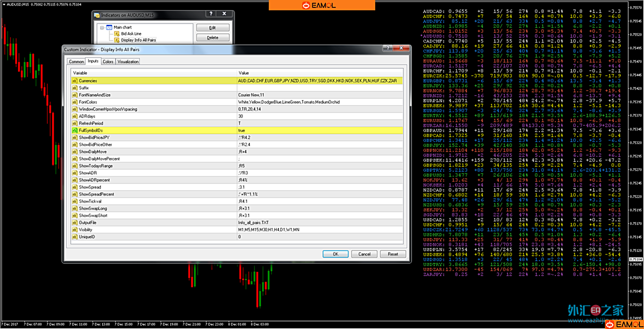Click the Reset button
This screenshot has height=329, width=644.
[393, 254]
